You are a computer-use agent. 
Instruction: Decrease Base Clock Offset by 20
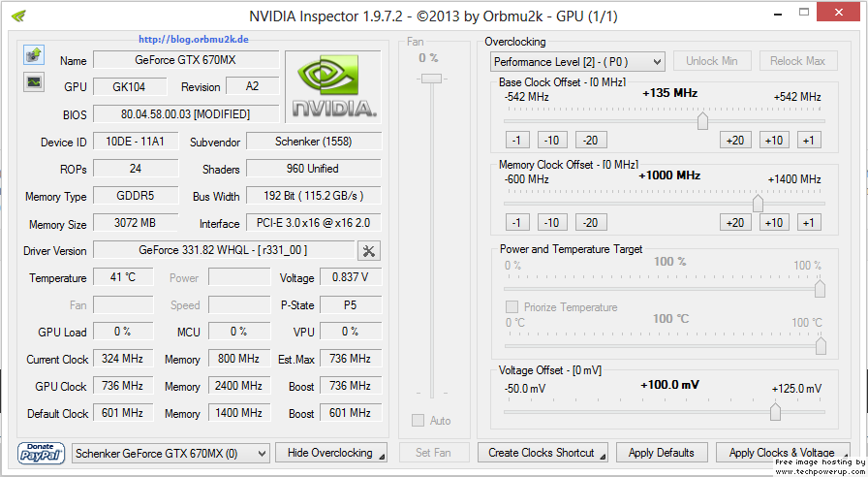pyautogui.click(x=591, y=141)
